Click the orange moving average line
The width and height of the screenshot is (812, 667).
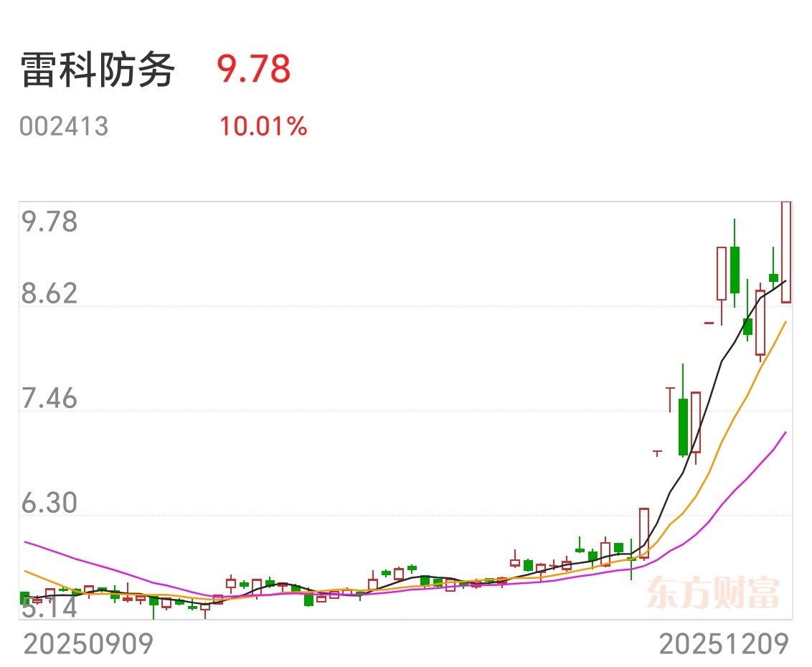pyautogui.click(x=725, y=435)
